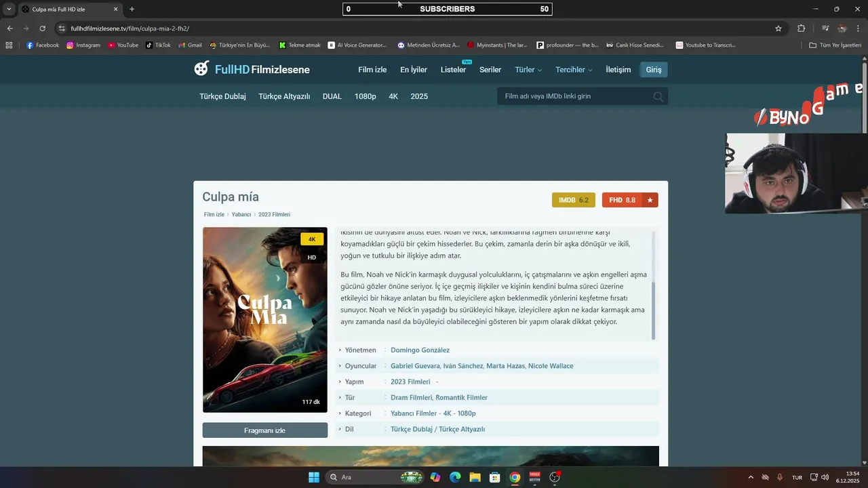Open the Myinstants bookmark

pos(497,45)
